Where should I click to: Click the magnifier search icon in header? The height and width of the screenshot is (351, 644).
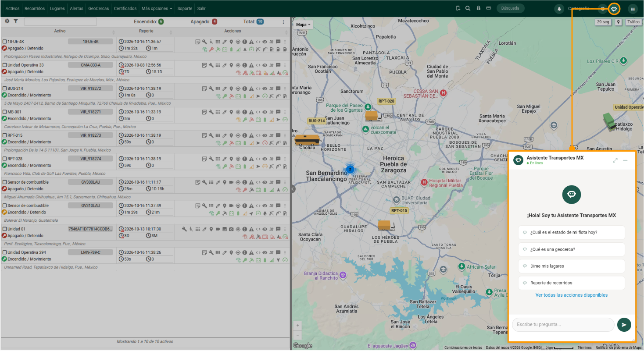pyautogui.click(x=468, y=8)
